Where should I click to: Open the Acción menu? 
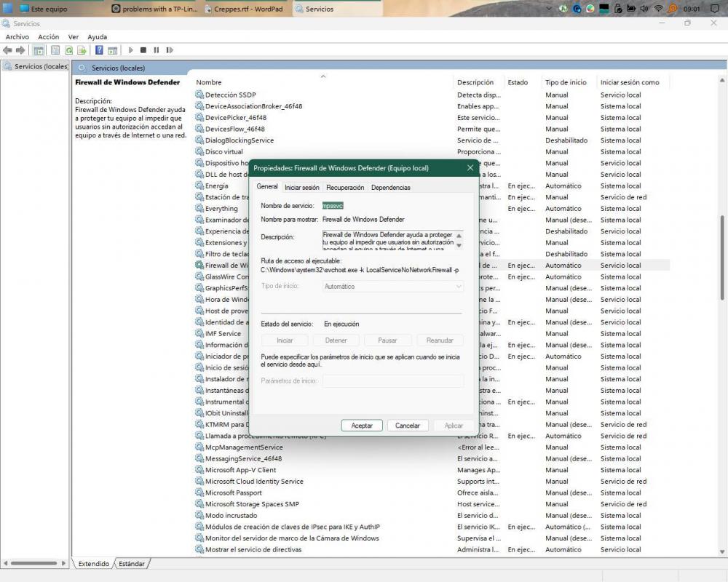click(48, 36)
